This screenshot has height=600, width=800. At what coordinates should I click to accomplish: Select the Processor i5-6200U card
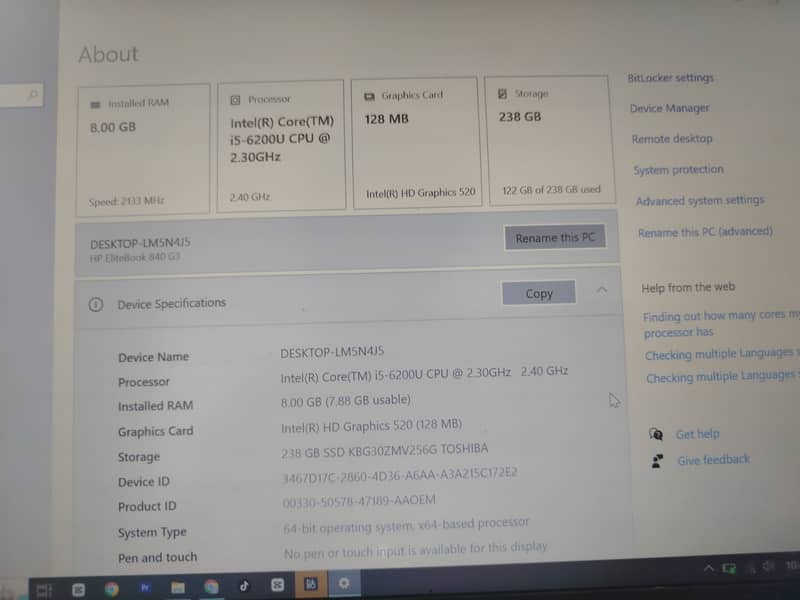point(281,145)
